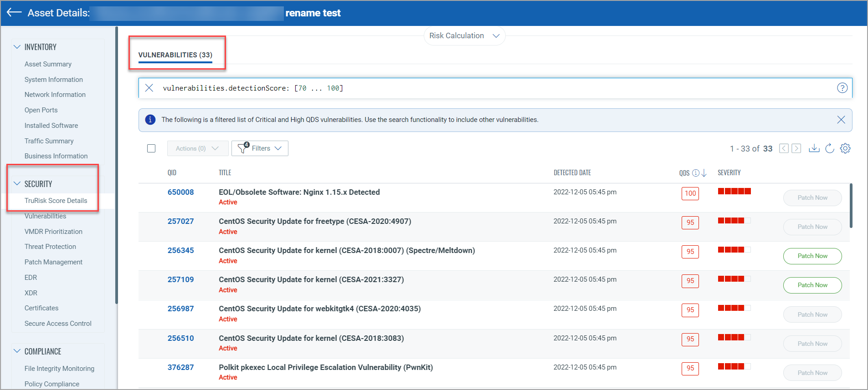868x390 pixels.
Task: Dismiss the blue info banner
Action: pos(841,120)
